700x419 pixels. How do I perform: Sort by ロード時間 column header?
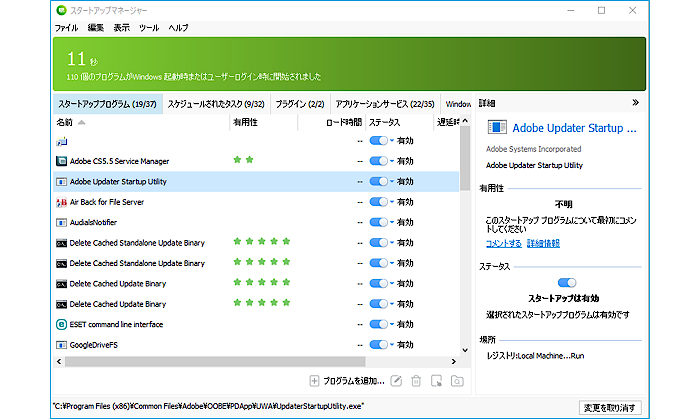point(332,122)
